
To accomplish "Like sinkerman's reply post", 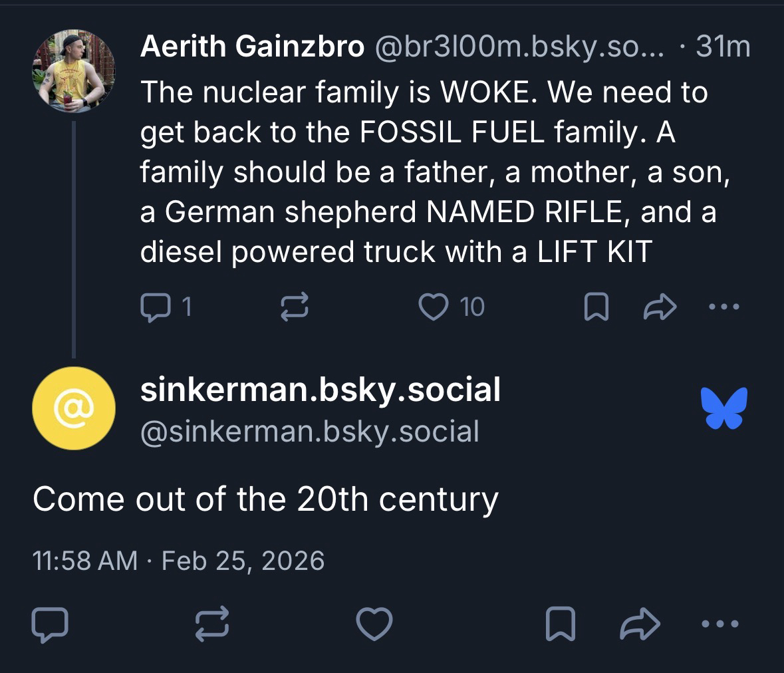I will click(x=374, y=624).
